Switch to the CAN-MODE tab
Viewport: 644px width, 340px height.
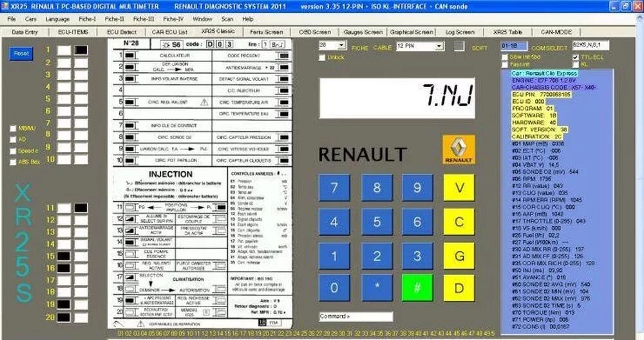(556, 32)
